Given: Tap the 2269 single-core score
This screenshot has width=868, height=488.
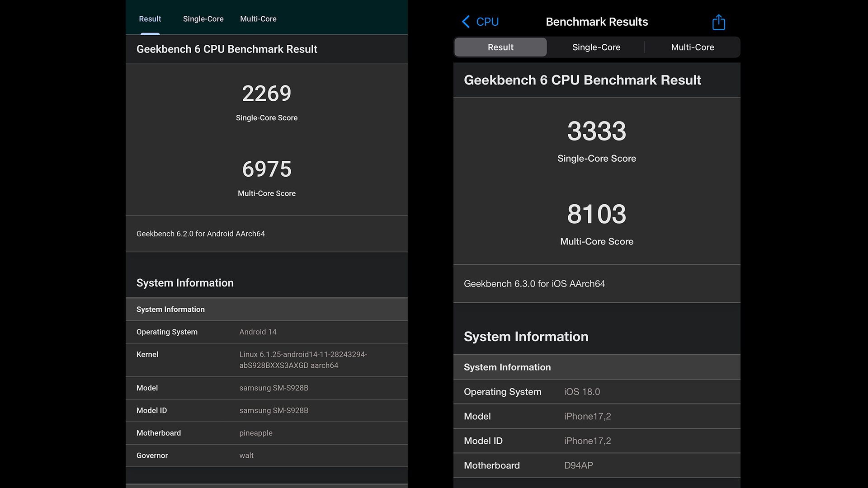Looking at the screenshot, I should pos(266,94).
